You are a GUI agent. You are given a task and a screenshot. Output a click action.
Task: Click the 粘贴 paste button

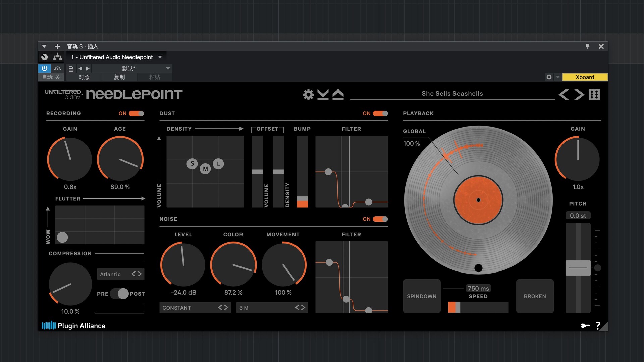(155, 77)
